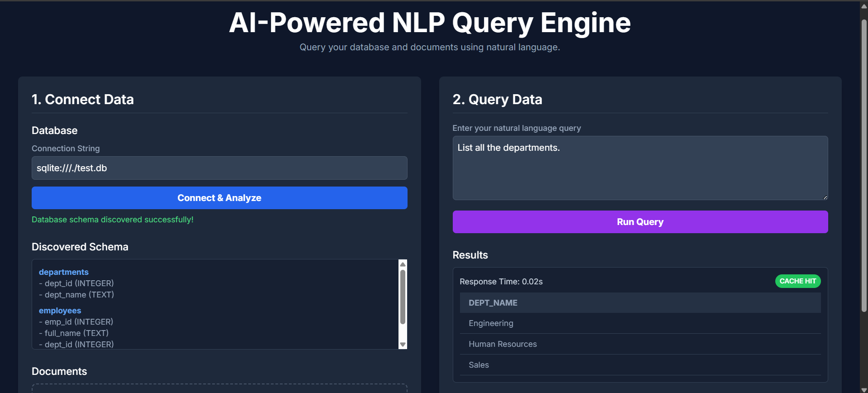This screenshot has width=868, height=393.
Task: Click schema box scroll up arrow
Action: pyautogui.click(x=403, y=264)
